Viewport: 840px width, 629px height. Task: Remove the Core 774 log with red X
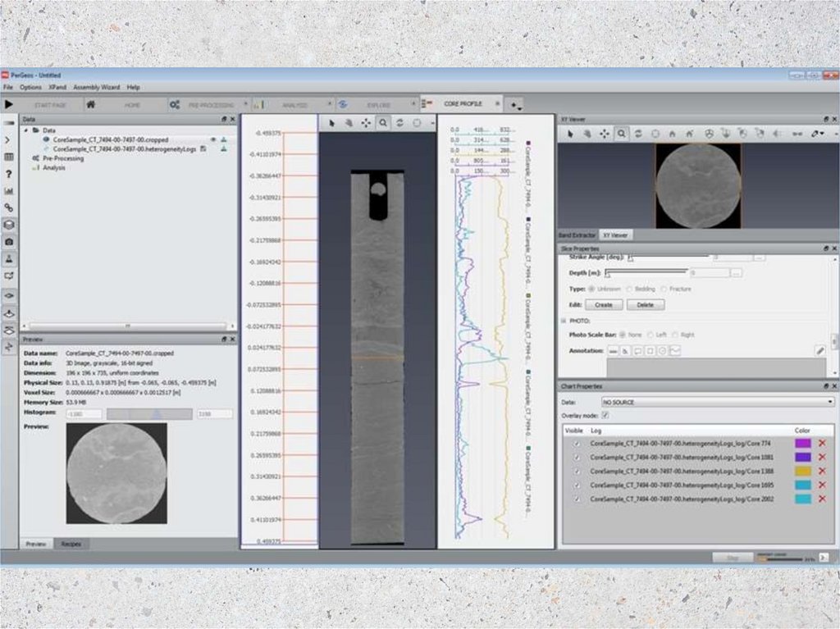pyautogui.click(x=821, y=443)
